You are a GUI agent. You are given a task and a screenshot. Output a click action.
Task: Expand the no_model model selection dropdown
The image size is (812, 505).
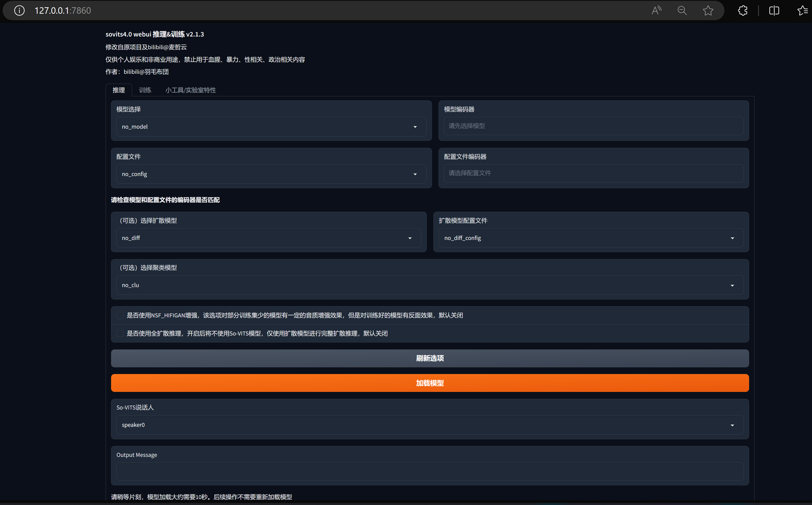(x=271, y=127)
